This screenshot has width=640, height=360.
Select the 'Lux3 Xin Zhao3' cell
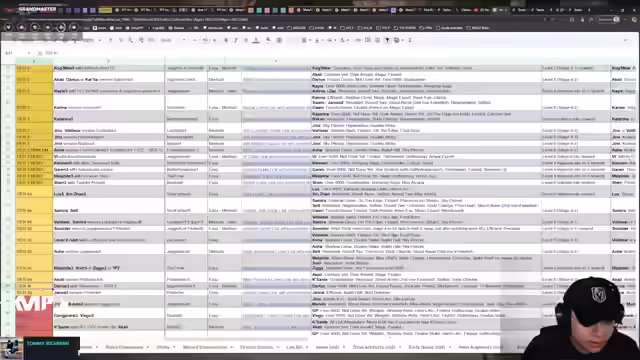tap(109, 191)
